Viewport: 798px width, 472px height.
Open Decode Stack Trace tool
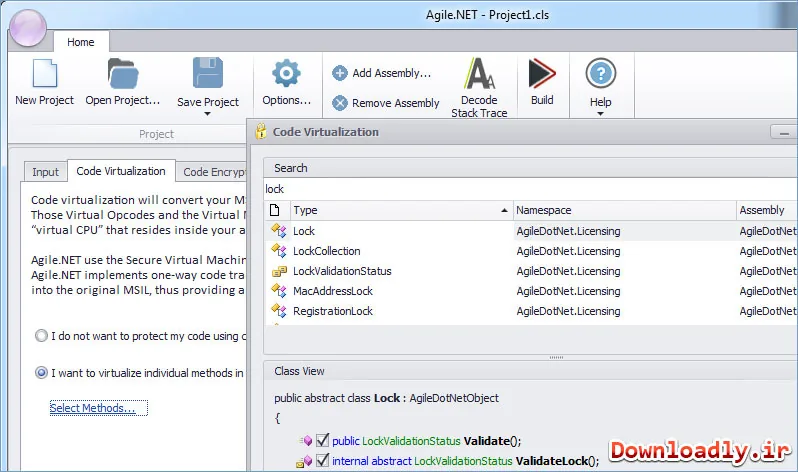click(x=479, y=88)
